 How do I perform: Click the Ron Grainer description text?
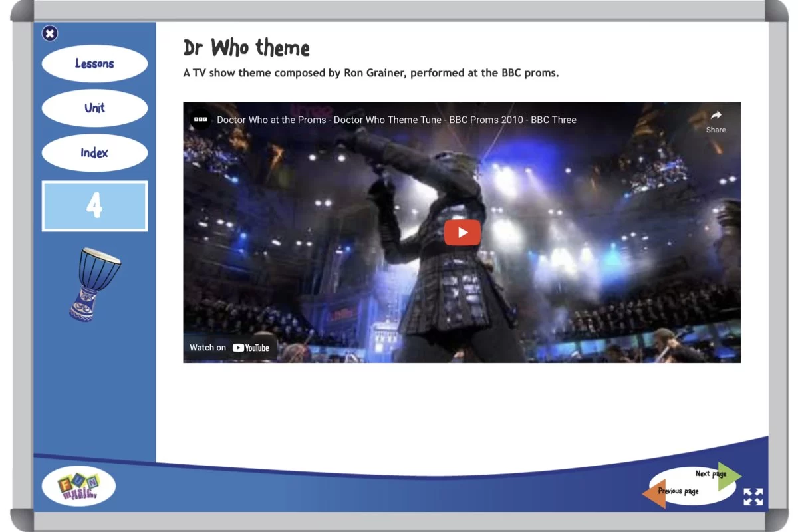click(370, 73)
